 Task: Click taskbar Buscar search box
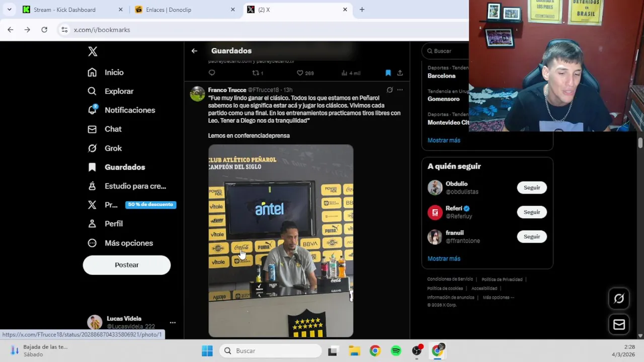270,351
